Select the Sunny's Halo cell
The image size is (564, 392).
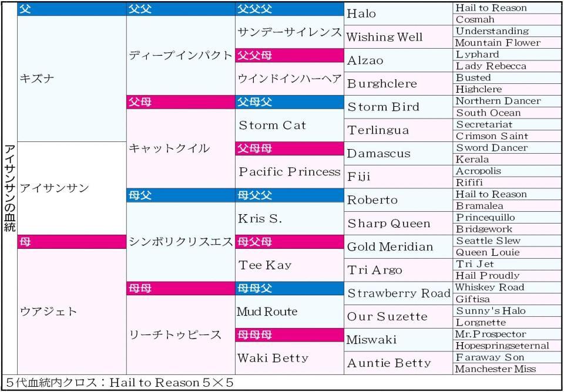point(507,310)
